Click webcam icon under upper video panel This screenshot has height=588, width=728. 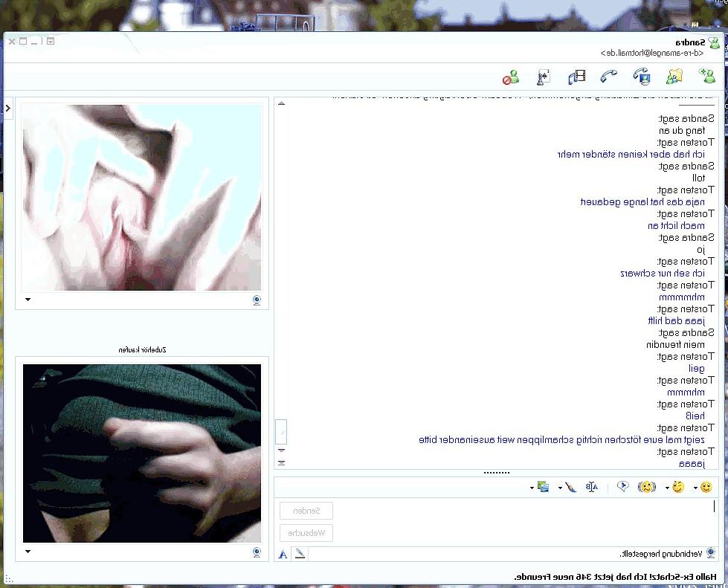coord(257,300)
